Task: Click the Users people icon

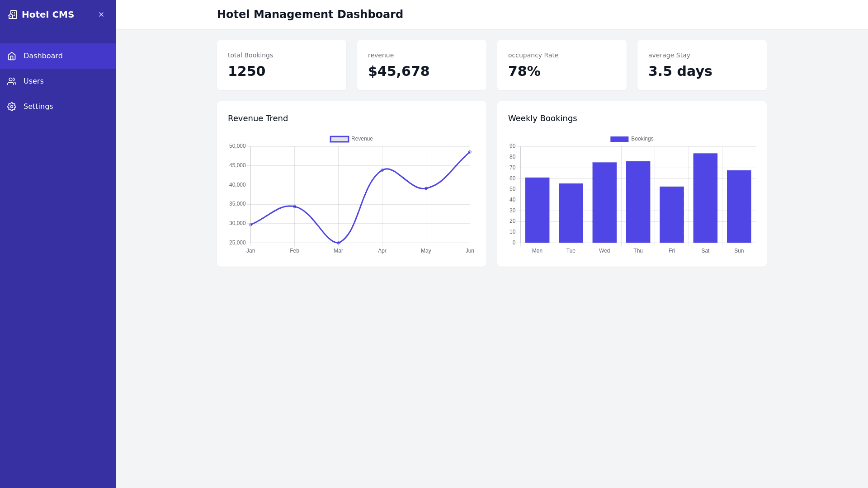Action: coord(12,81)
